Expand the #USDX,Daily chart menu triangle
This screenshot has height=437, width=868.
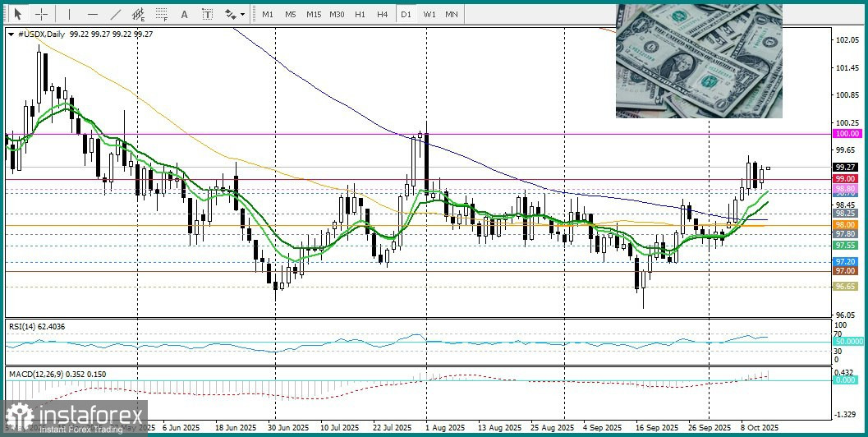coord(11,34)
